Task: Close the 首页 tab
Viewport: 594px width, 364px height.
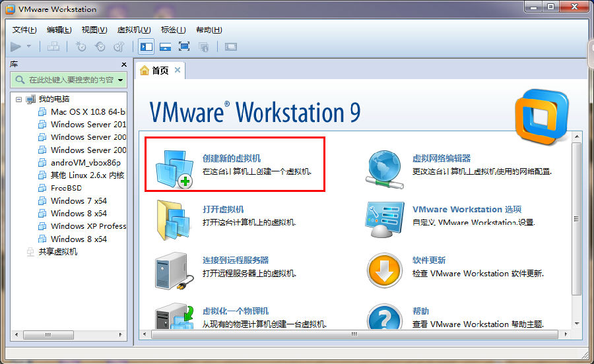Action: point(178,71)
